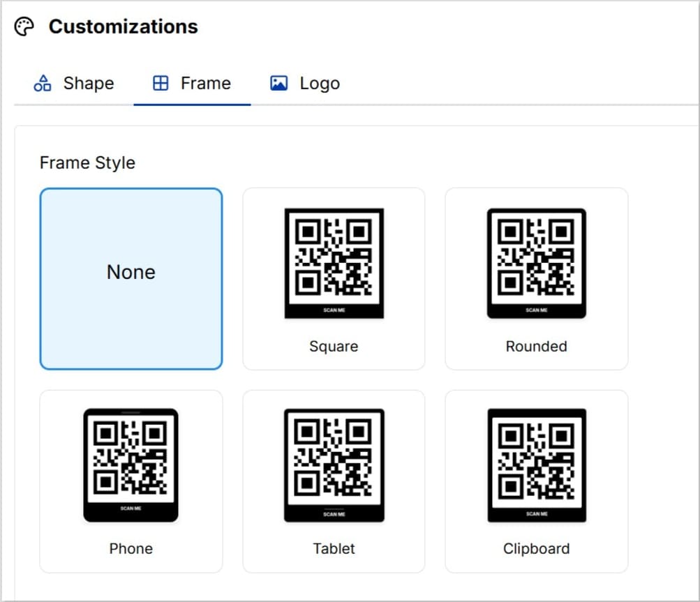
Task: Click the Phone label text
Action: pyautogui.click(x=131, y=548)
